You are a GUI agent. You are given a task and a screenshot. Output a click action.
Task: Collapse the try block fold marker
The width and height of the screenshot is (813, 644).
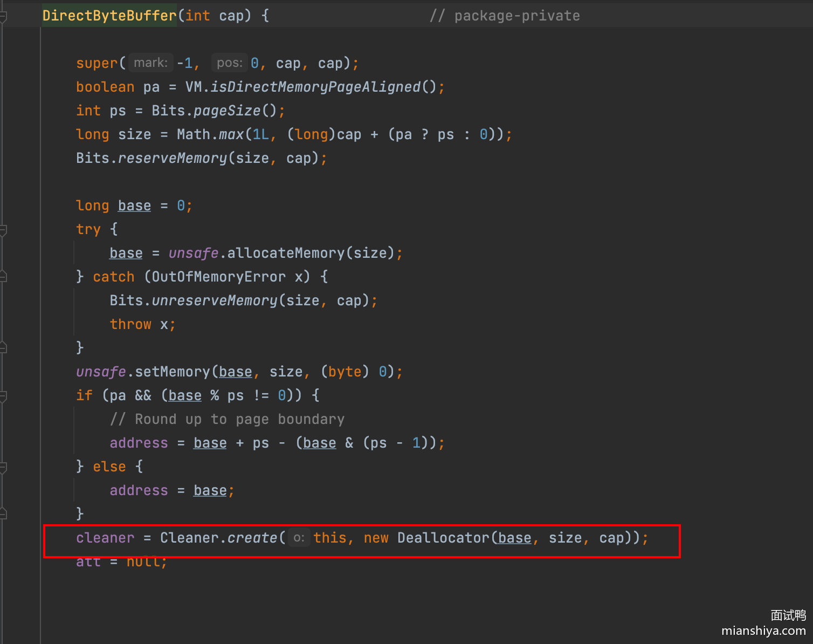click(3, 230)
